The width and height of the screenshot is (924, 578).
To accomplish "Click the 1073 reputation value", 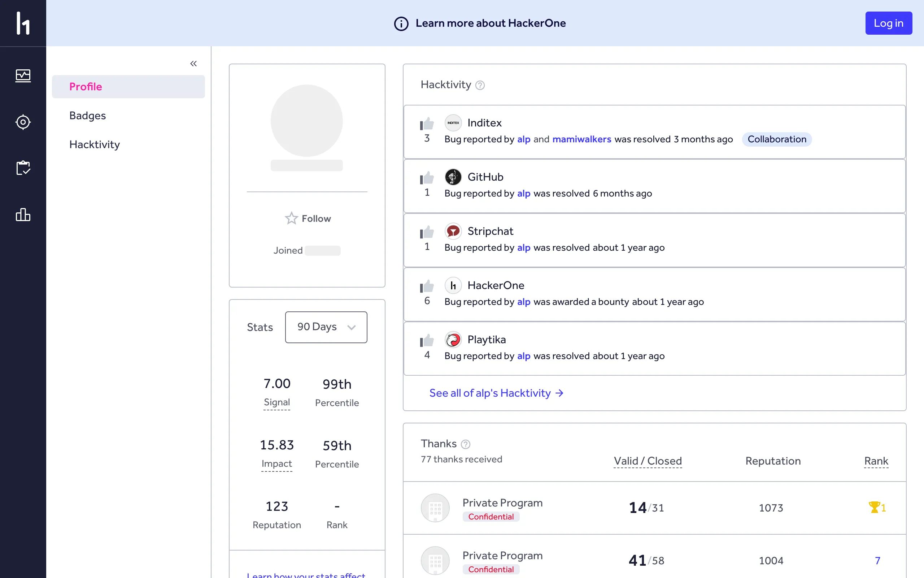I will [x=771, y=508].
